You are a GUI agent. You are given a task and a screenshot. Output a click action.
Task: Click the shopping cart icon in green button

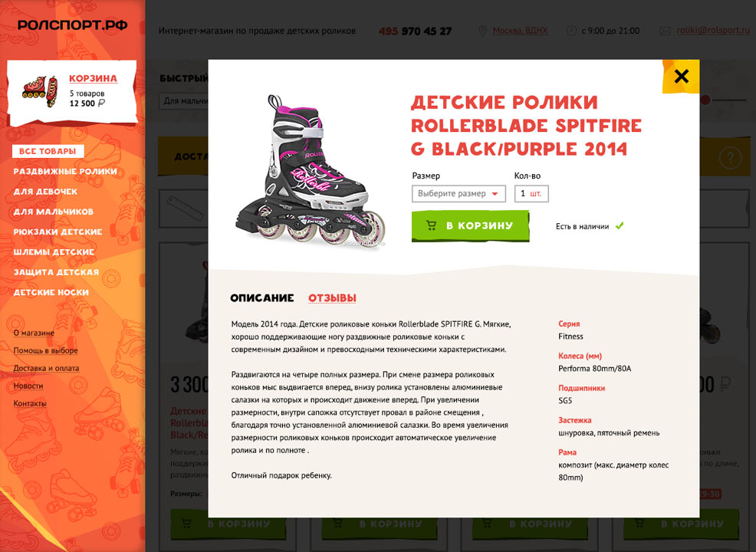click(x=431, y=225)
